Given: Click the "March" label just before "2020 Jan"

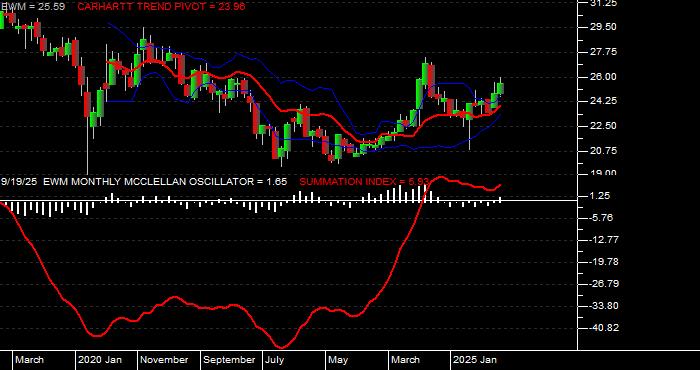Looking at the screenshot, I should [29, 360].
